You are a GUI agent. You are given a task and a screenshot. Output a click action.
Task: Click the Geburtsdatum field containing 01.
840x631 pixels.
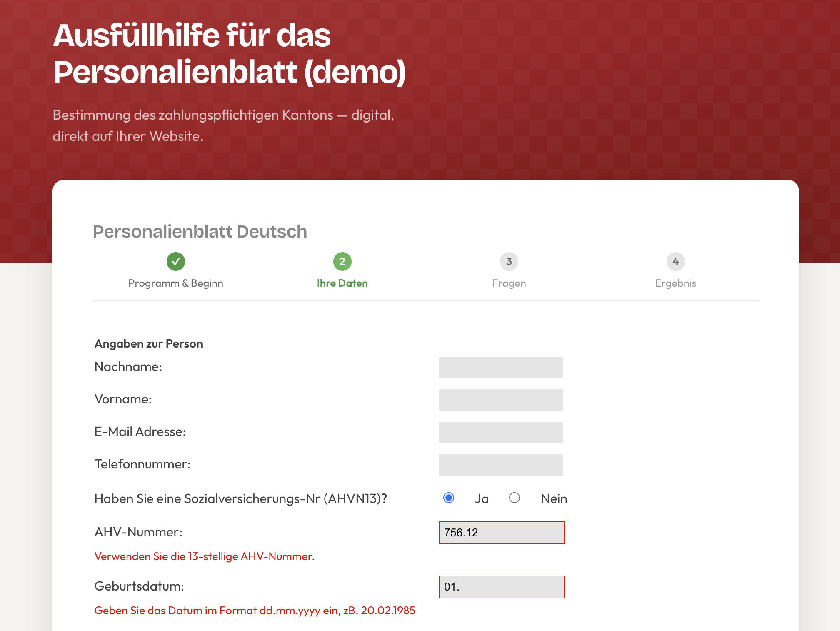pos(502,587)
